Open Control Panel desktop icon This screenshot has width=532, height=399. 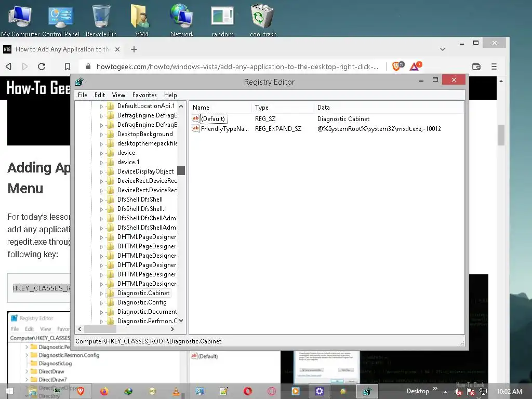tap(60, 20)
